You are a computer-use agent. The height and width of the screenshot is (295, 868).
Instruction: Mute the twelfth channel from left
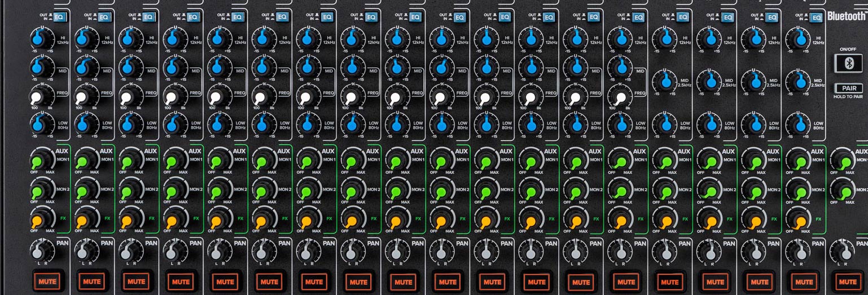coord(537,281)
